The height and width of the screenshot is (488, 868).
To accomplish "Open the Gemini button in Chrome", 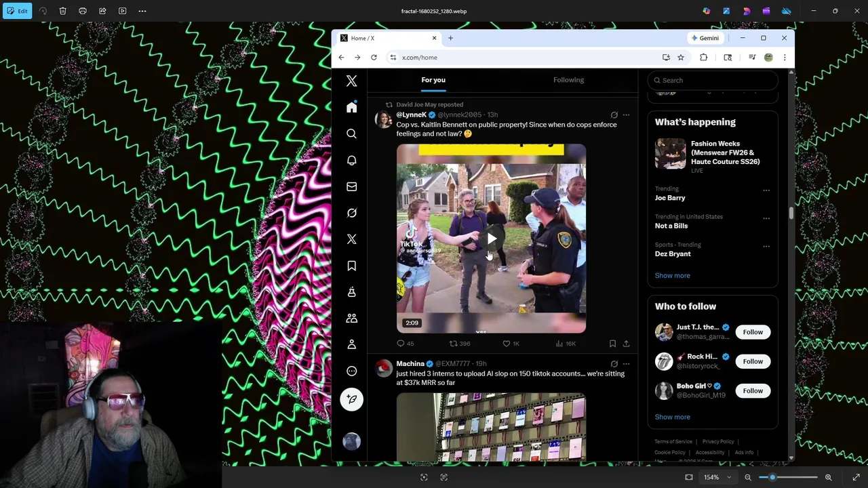I will point(705,38).
